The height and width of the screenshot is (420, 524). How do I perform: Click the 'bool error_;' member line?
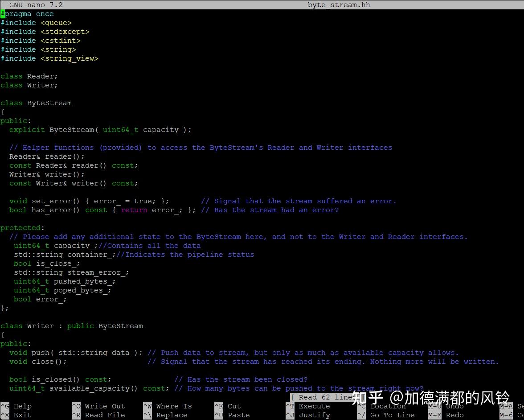40,299
